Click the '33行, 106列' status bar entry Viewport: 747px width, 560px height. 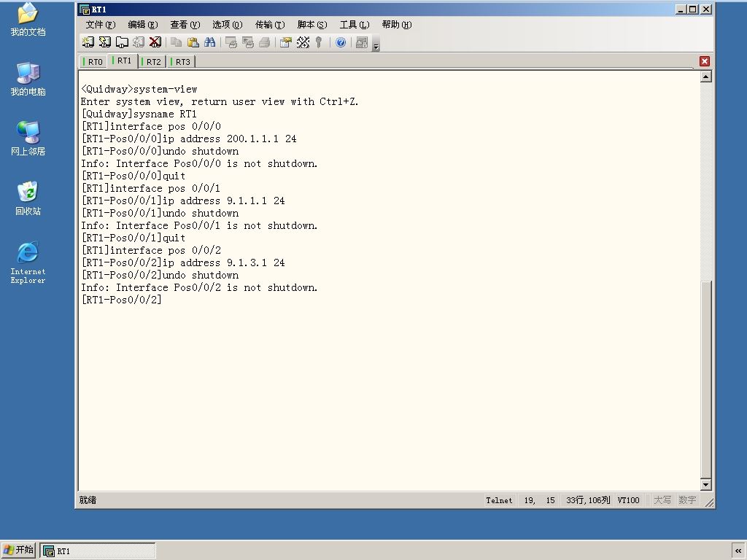588,500
